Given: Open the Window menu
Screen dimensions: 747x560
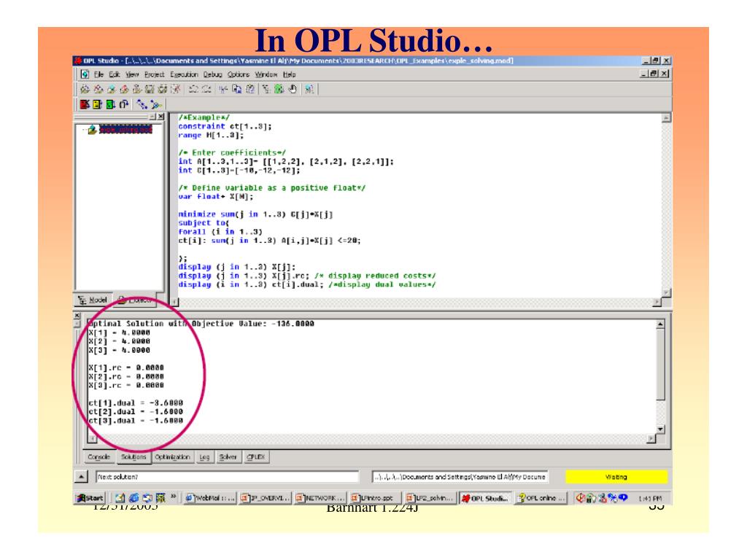Looking at the screenshot, I should tap(266, 74).
